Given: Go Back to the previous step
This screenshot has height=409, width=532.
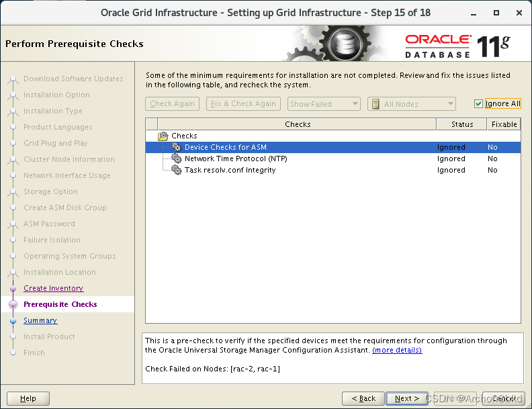Looking at the screenshot, I should (363, 398).
